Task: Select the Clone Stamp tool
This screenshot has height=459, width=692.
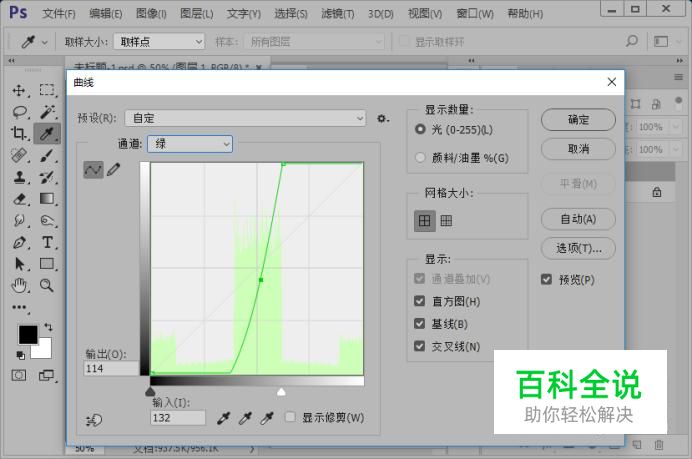Action: (x=19, y=177)
